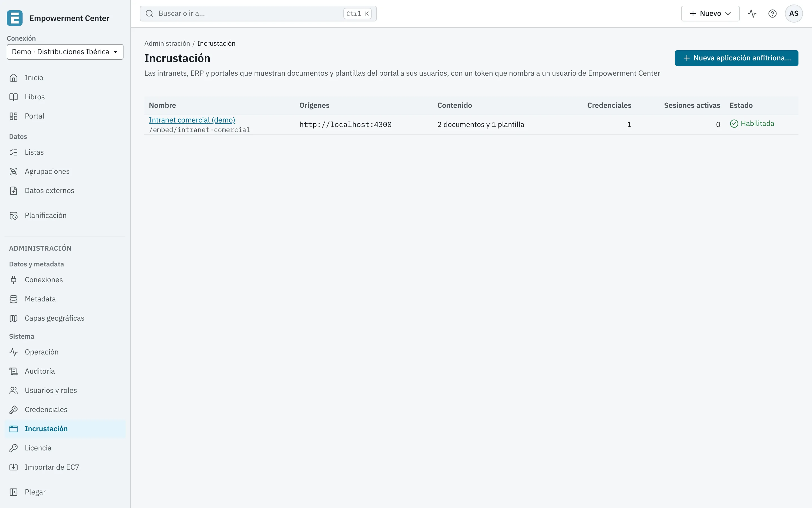Open the help question mark icon

[772, 14]
